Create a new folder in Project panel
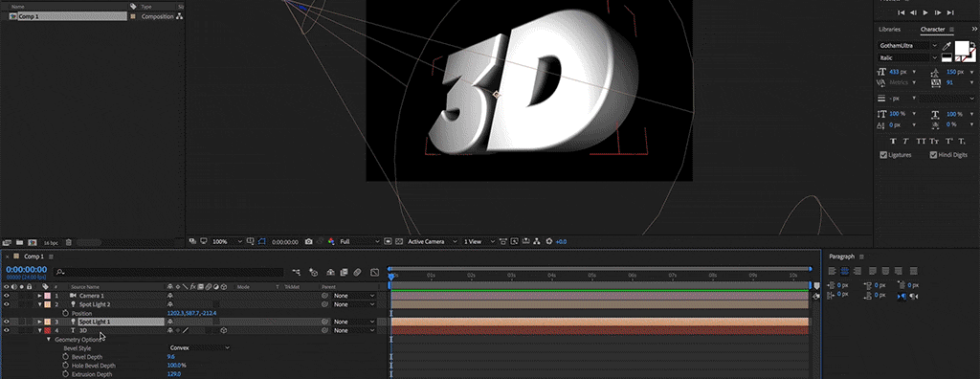This screenshot has width=980, height=379. pyautogui.click(x=20, y=242)
